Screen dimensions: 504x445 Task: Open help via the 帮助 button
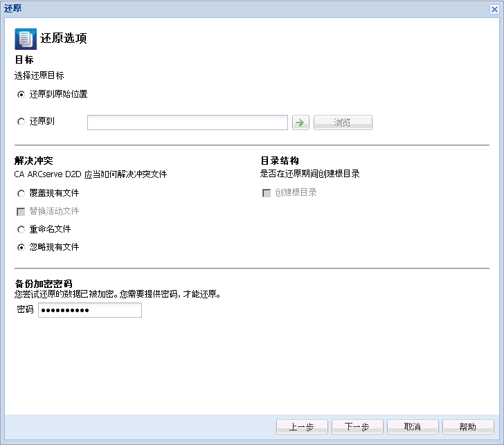468,426
